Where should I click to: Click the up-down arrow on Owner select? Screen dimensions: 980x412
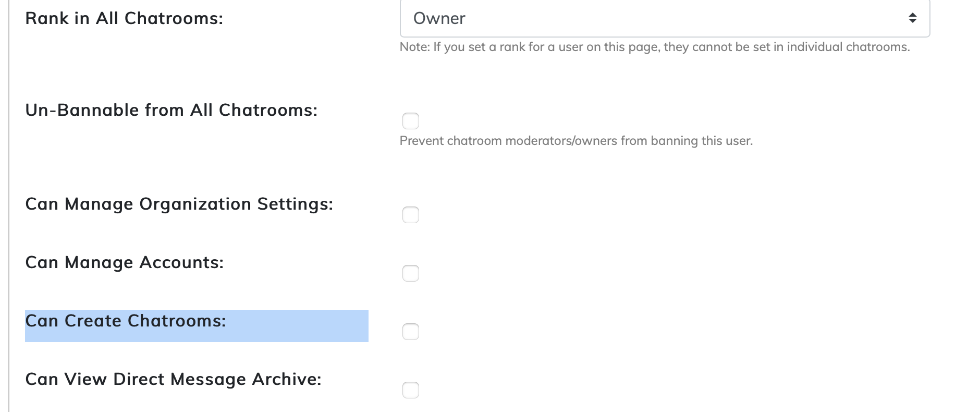(x=912, y=18)
